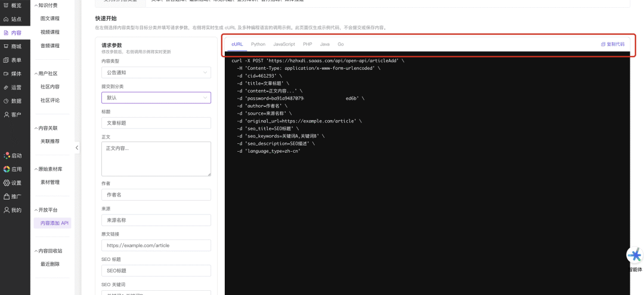Open 音频课程 in the submenu

(50, 45)
